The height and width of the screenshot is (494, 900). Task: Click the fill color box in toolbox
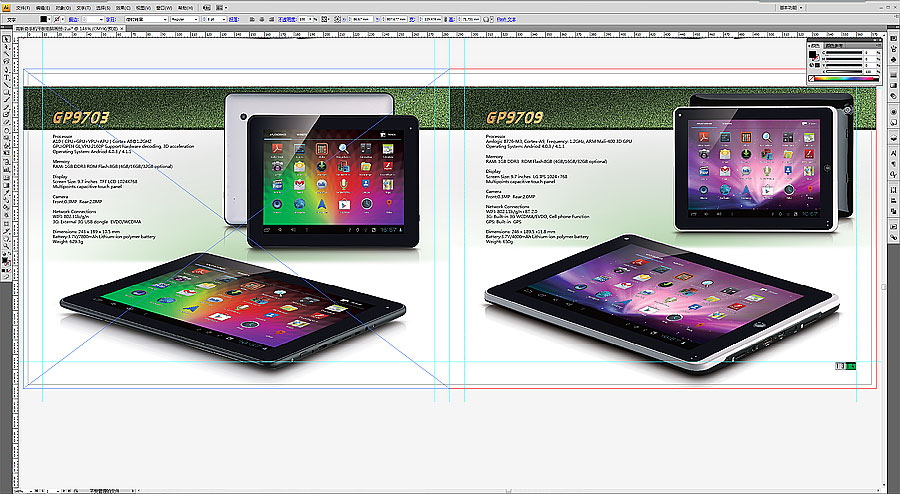coord(3,259)
